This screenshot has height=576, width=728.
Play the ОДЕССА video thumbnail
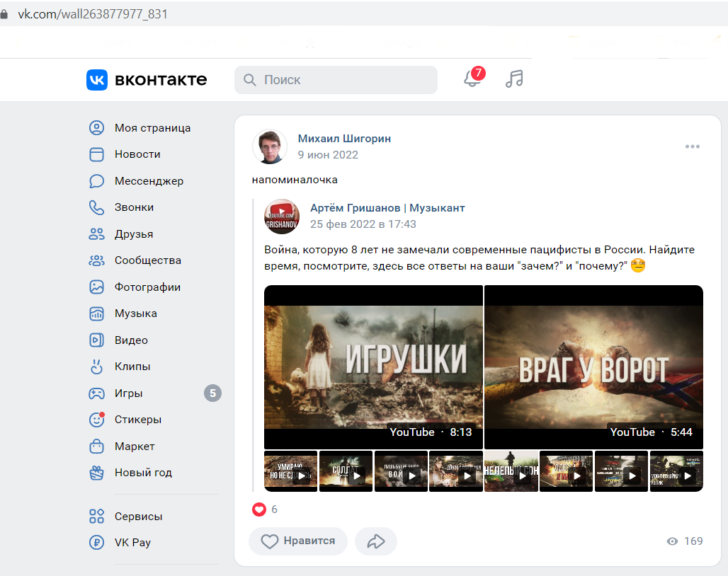[566, 471]
